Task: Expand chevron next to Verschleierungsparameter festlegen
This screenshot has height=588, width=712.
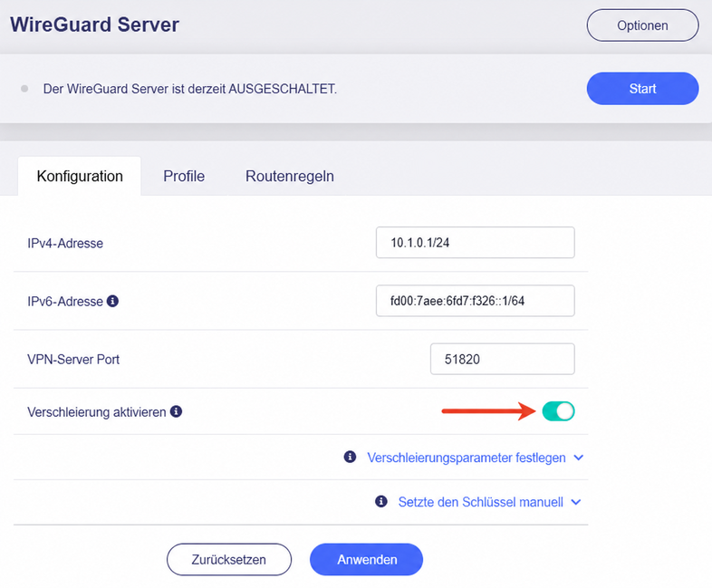Action: (579, 458)
